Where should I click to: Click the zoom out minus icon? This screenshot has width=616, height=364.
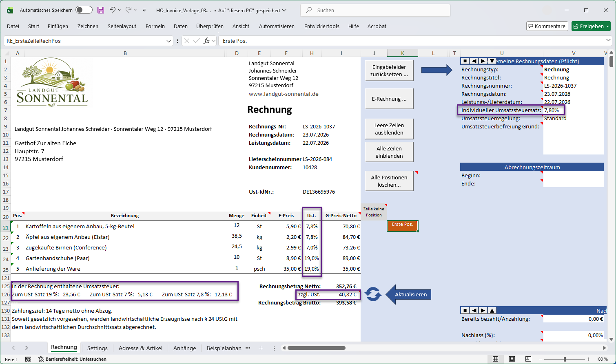tap(541, 359)
